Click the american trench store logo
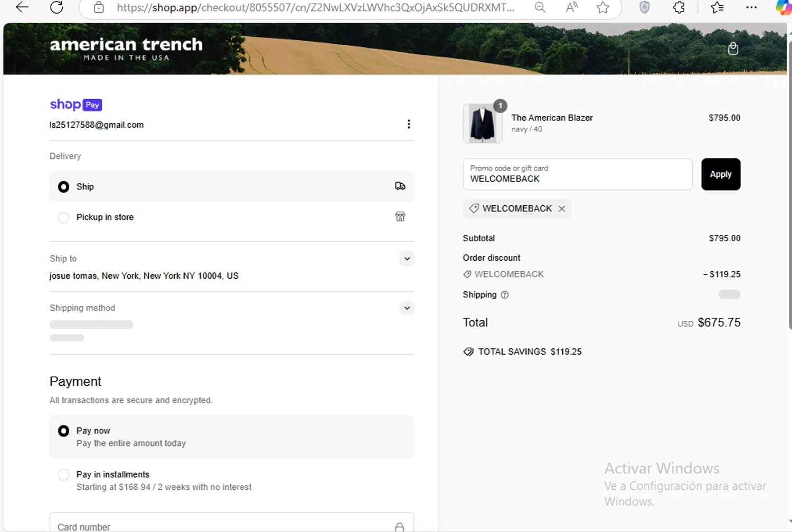Image resolution: width=792 pixels, height=532 pixels. [x=126, y=49]
